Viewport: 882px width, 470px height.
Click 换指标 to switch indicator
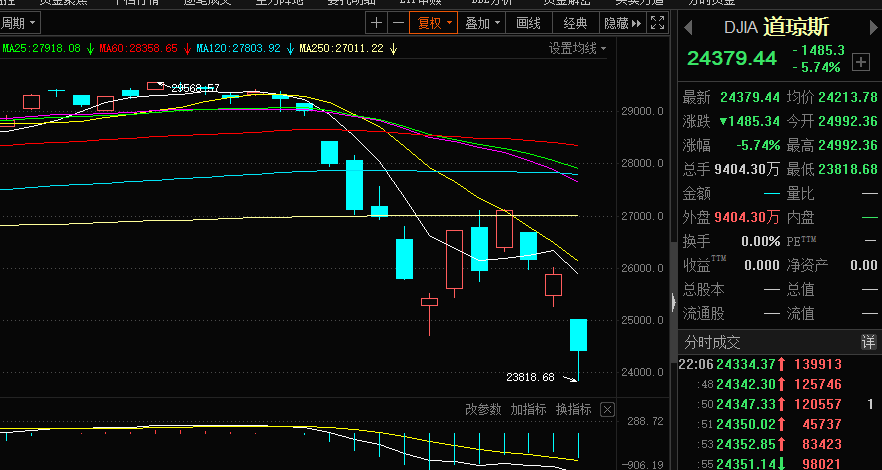(x=573, y=409)
